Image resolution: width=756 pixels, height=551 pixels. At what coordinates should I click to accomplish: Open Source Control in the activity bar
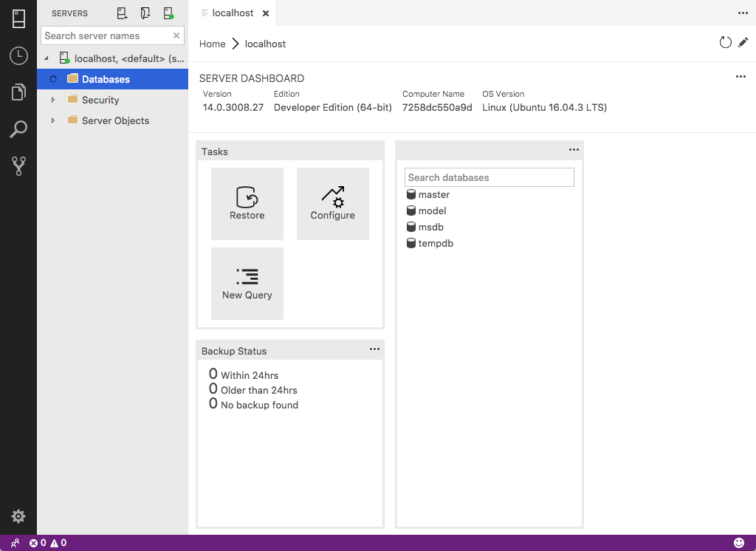pos(18,165)
